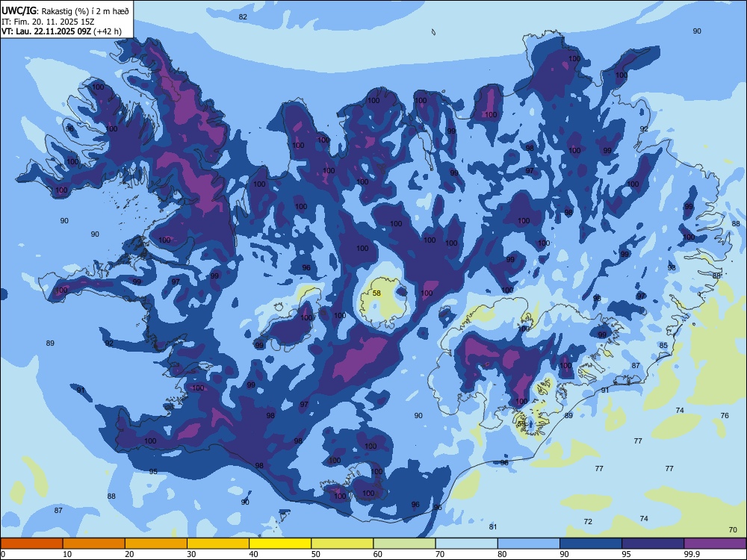Click the 80–90 light blue legend swatch

529,544
